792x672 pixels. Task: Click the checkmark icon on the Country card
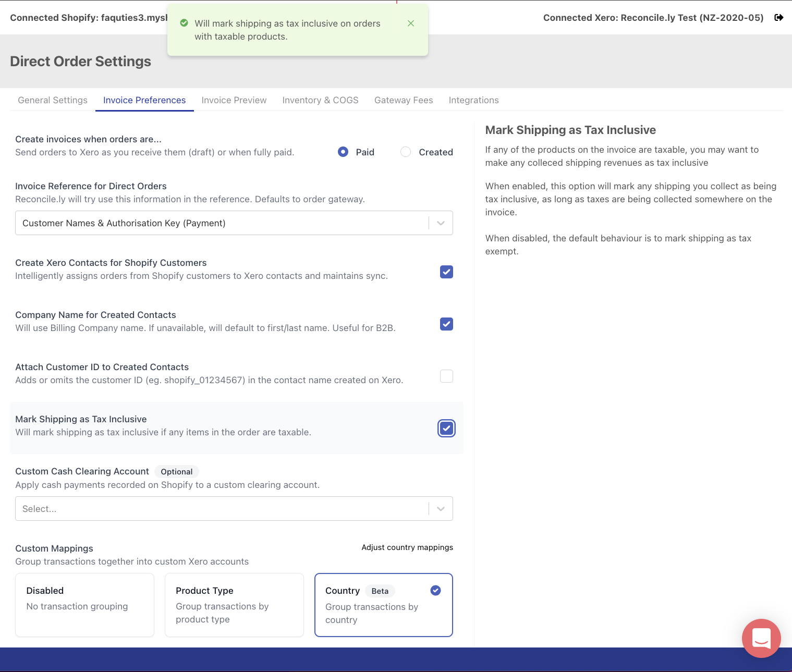point(435,590)
